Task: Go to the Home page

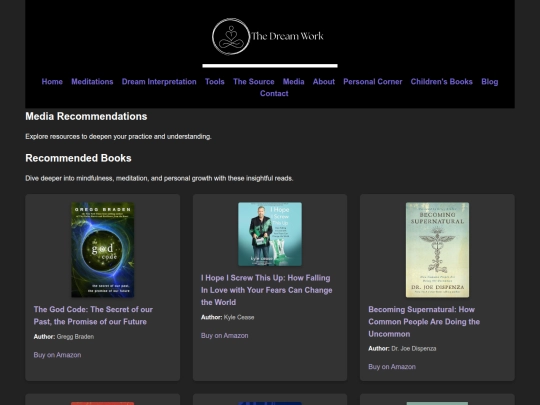Action: click(52, 82)
